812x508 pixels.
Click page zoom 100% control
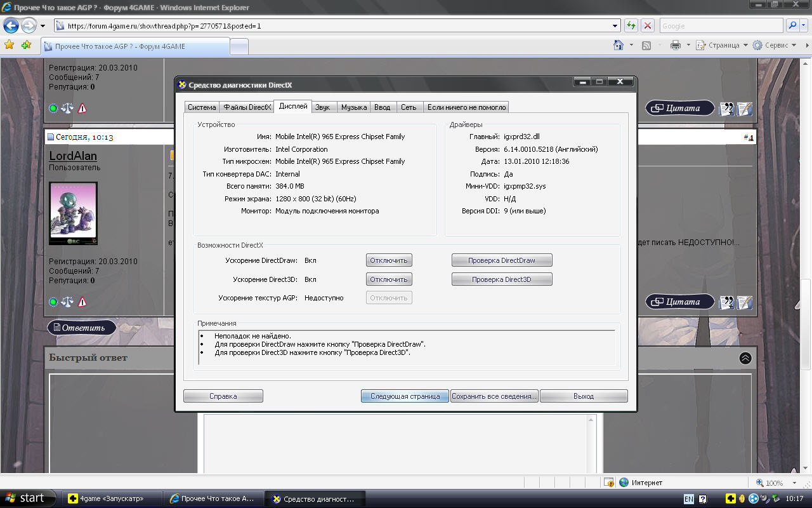[x=771, y=483]
